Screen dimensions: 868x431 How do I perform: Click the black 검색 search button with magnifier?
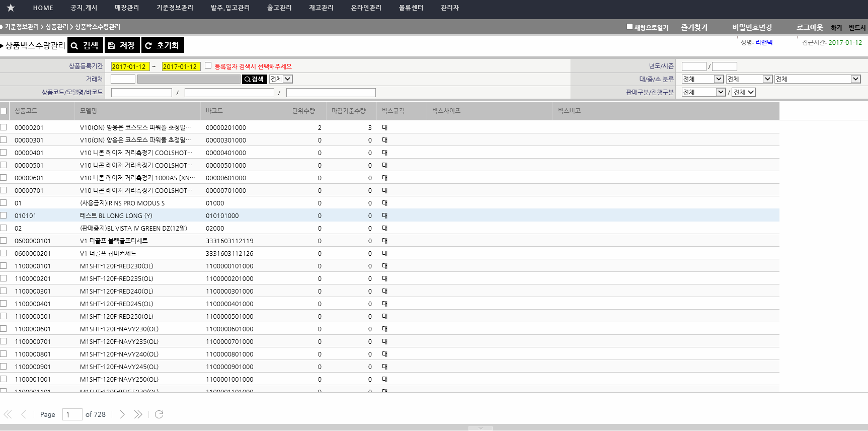coord(85,45)
